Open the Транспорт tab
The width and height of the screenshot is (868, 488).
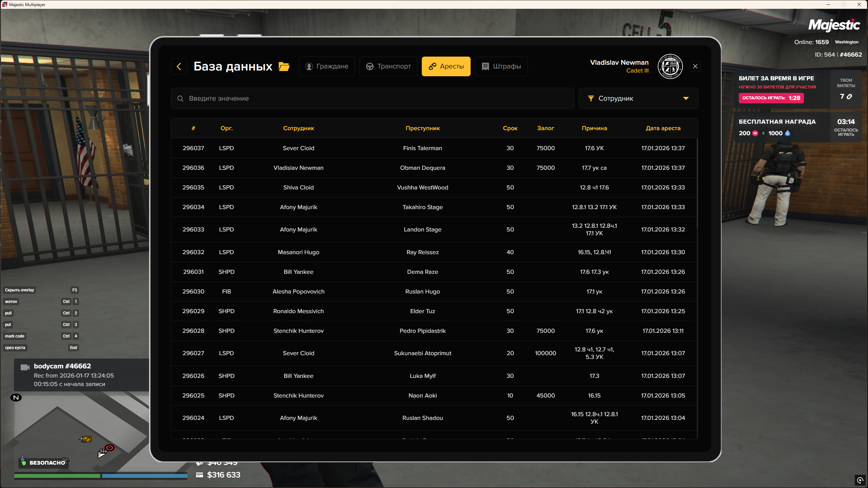388,66
